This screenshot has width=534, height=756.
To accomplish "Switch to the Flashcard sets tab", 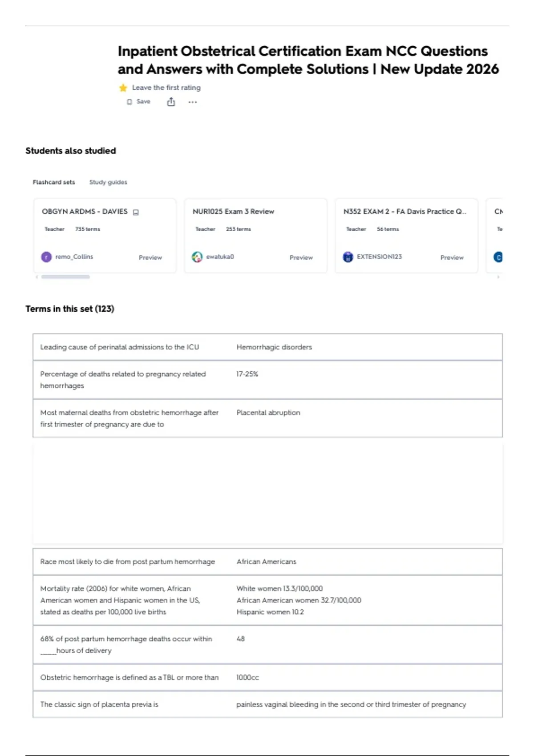I will (54, 182).
